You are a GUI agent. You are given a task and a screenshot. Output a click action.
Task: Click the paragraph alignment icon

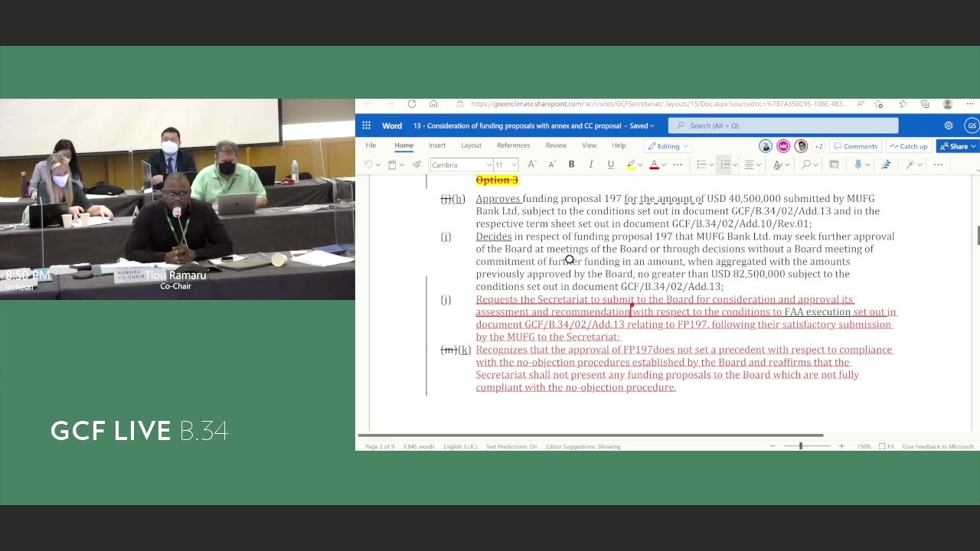click(749, 165)
